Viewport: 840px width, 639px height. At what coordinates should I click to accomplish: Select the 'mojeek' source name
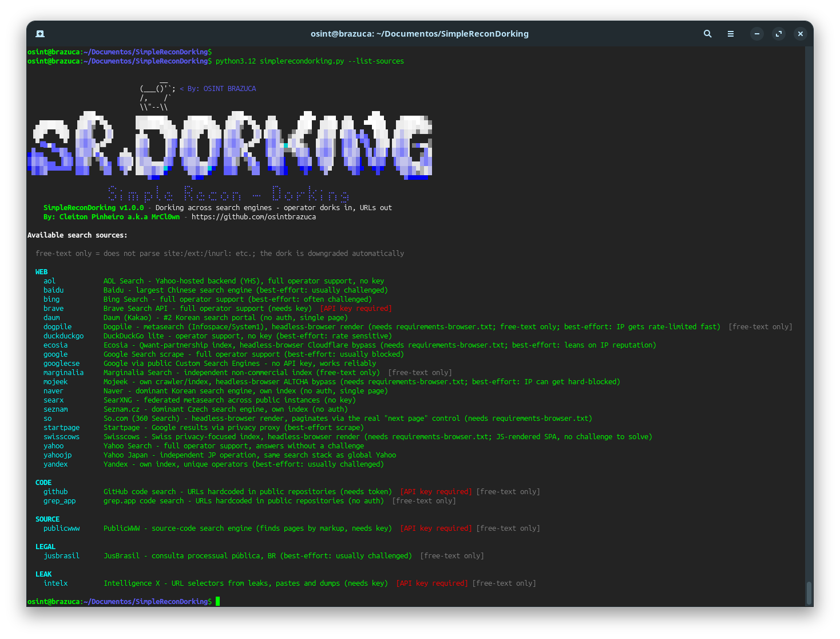pyautogui.click(x=56, y=382)
